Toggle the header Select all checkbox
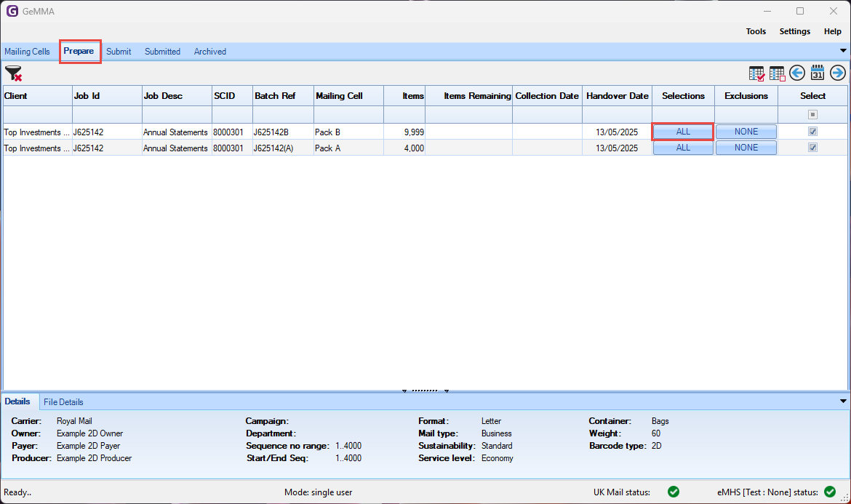 pos(812,115)
